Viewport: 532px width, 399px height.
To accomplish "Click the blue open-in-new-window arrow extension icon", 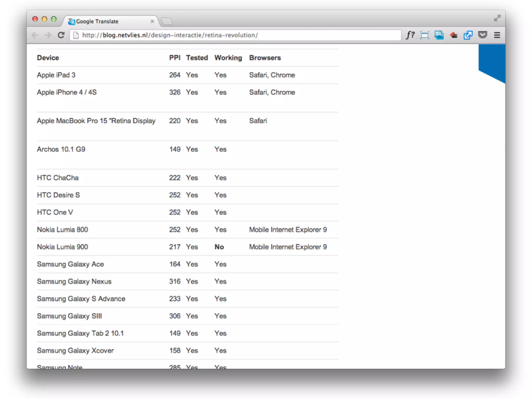I will [x=468, y=35].
